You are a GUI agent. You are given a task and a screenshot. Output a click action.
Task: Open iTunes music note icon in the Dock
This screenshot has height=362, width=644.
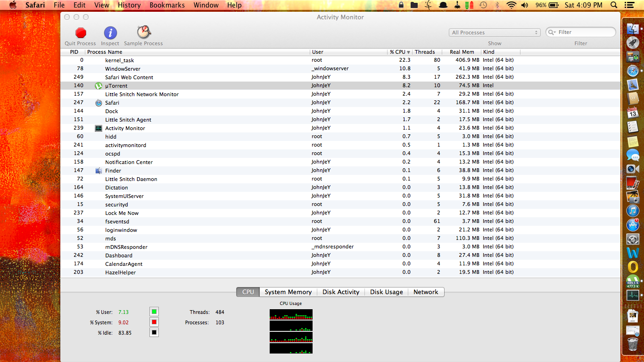[633, 211]
